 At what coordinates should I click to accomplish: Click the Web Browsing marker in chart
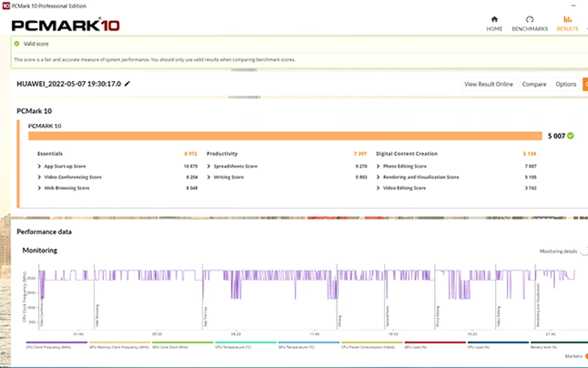98,315
